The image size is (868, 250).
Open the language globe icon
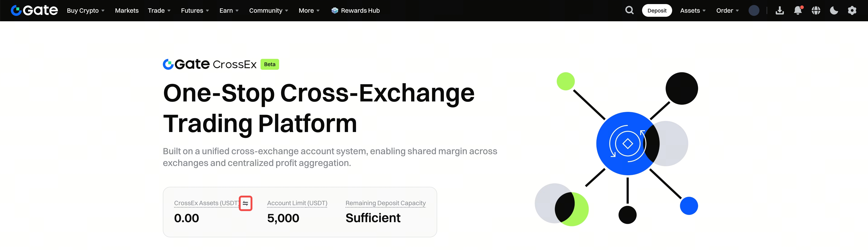(x=816, y=10)
